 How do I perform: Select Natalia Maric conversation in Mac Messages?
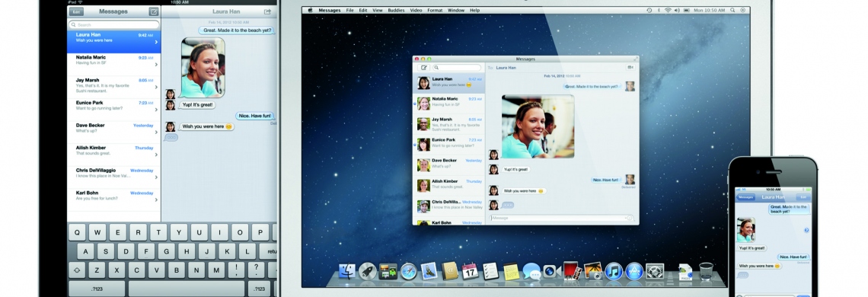click(449, 103)
